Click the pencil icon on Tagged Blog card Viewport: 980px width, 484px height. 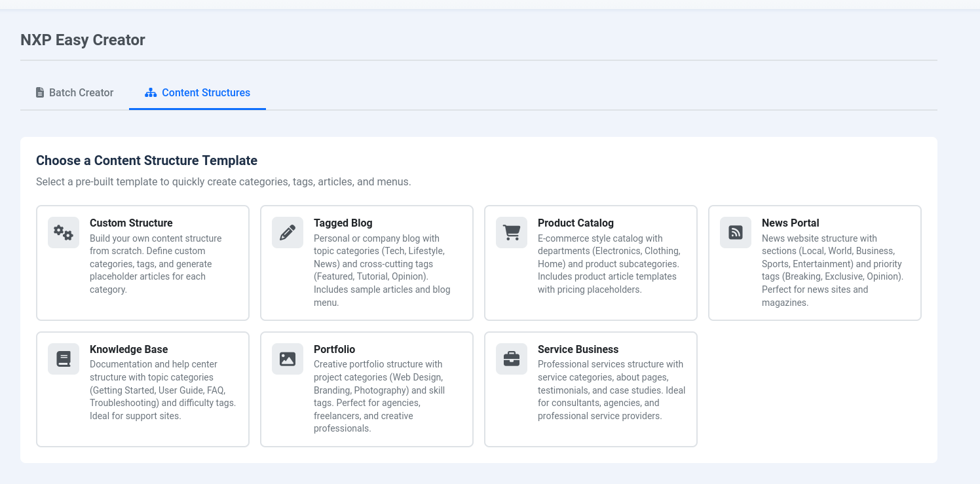pos(287,233)
